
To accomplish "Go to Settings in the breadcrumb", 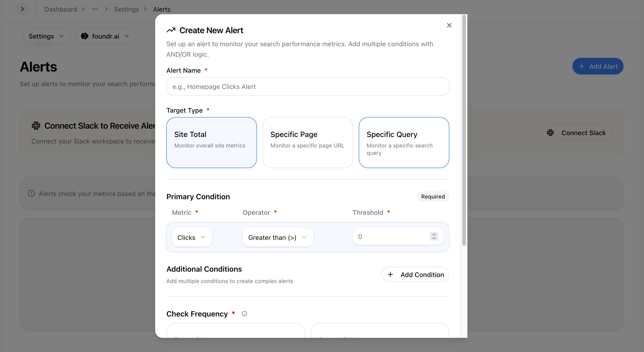I will [126, 9].
